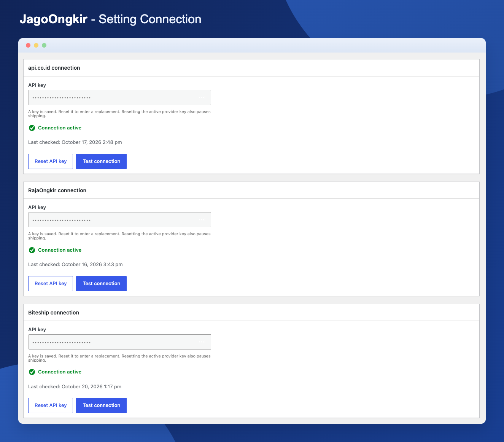Screen dimensions: 504x442
Task: Click "Last checked: October 16, 2026 3:43 pm"
Action: point(75,265)
